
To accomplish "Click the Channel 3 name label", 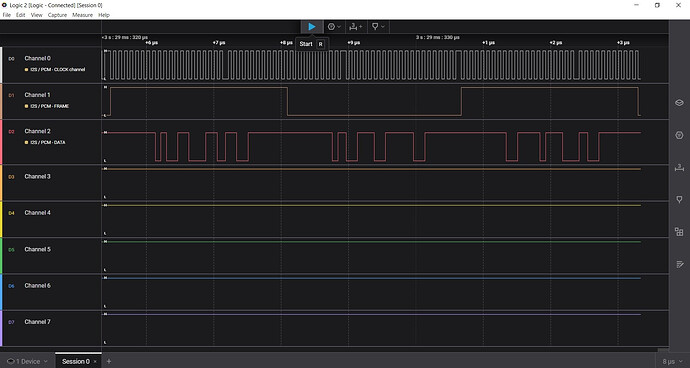I will pos(37,177).
